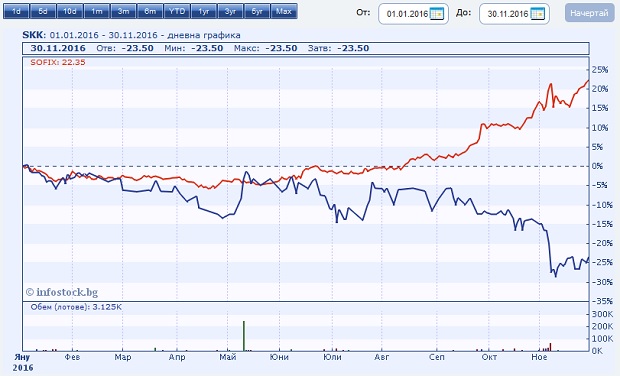Select the 5d period button
The image size is (620, 376).
click(43, 11)
